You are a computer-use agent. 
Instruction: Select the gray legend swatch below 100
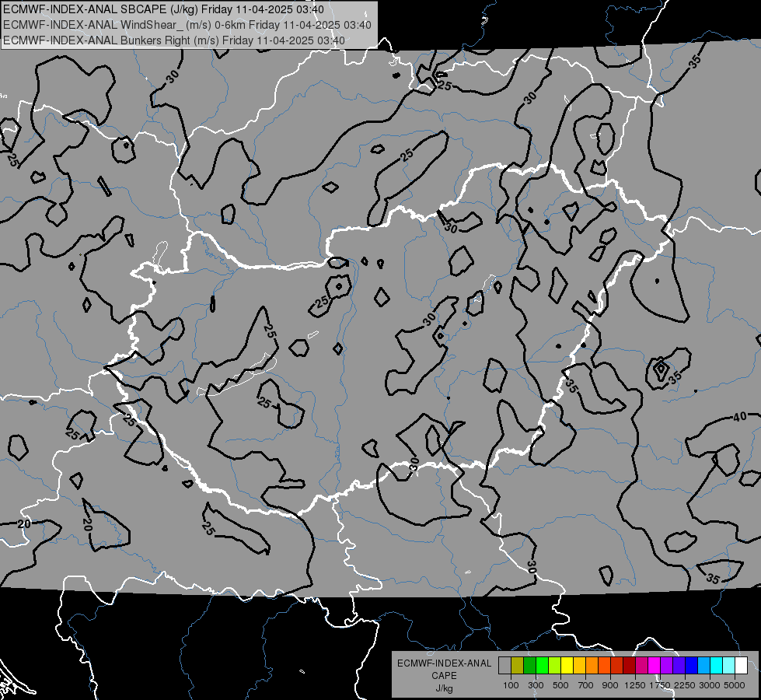504,666
